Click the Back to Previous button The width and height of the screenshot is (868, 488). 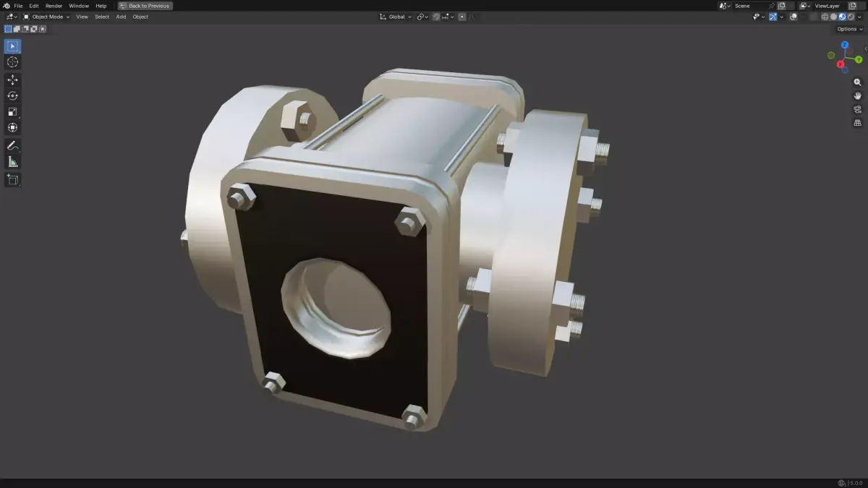(145, 6)
